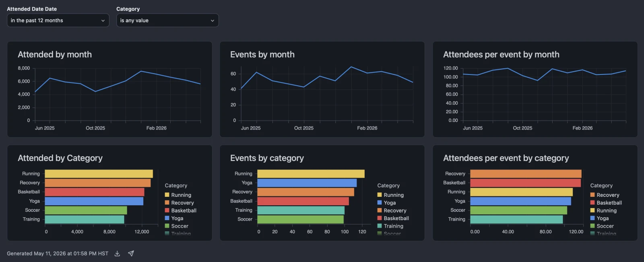
Task: Click the Basketball bar in Events by category
Action: click(303, 201)
